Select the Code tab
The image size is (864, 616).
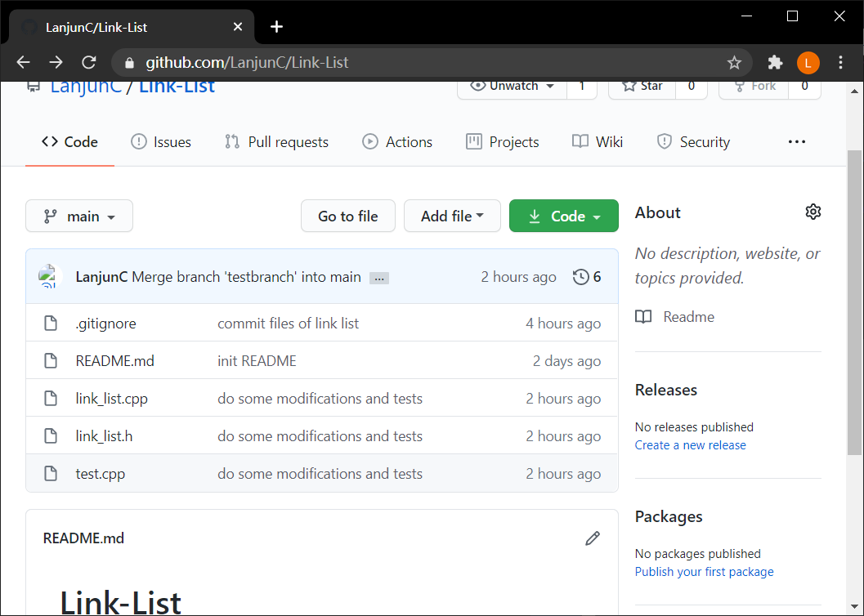coord(70,142)
